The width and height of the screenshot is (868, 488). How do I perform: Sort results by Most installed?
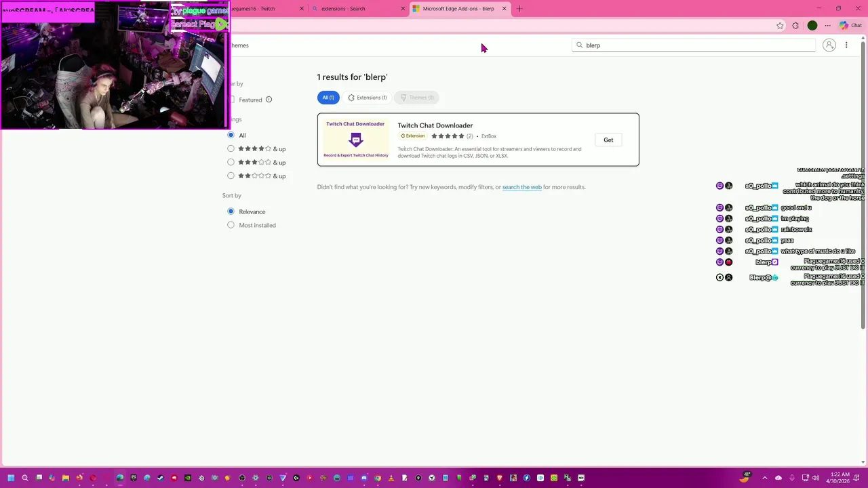pos(231,225)
